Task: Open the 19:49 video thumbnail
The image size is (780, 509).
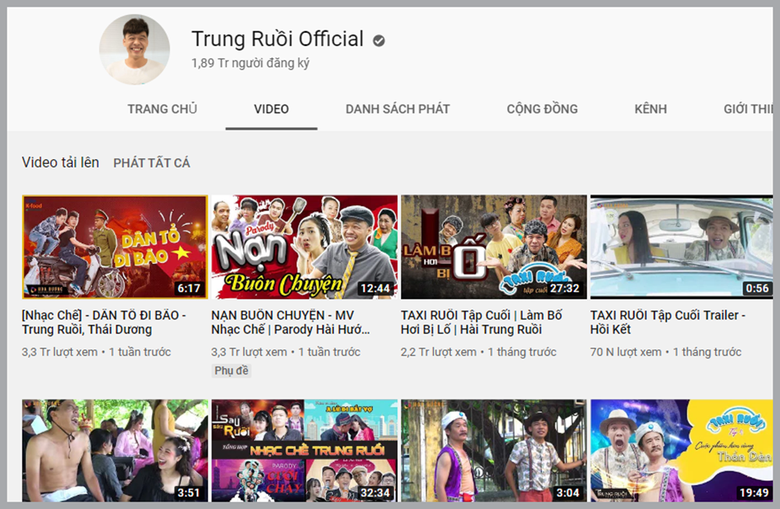Action: tap(681, 450)
